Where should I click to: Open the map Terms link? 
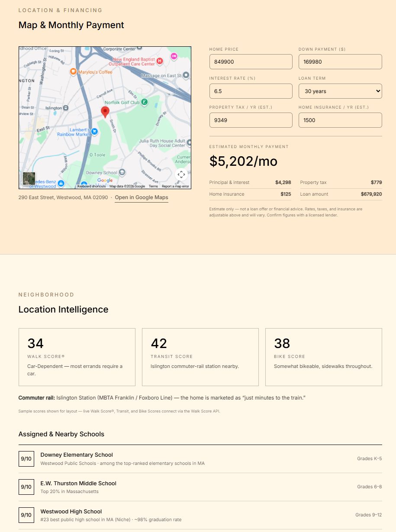click(153, 187)
